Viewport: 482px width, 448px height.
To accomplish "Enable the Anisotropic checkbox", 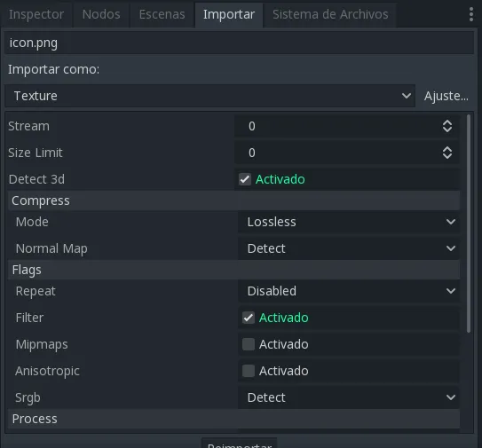I will point(248,371).
